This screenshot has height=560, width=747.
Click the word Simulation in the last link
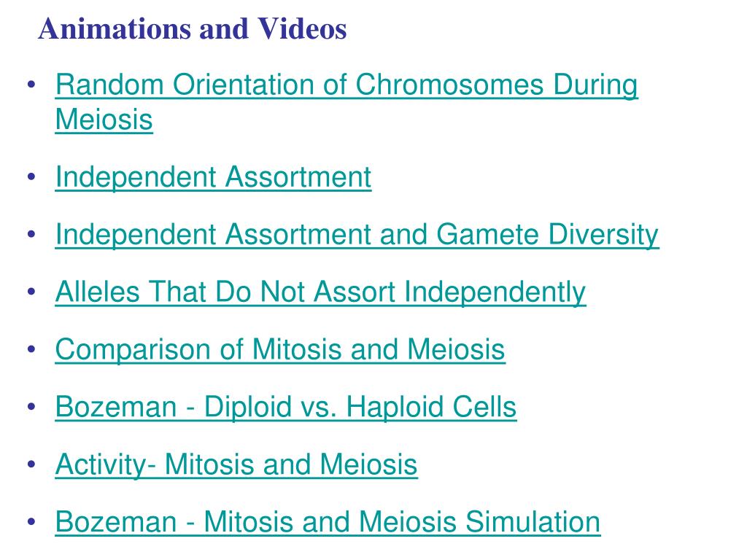(x=533, y=522)
